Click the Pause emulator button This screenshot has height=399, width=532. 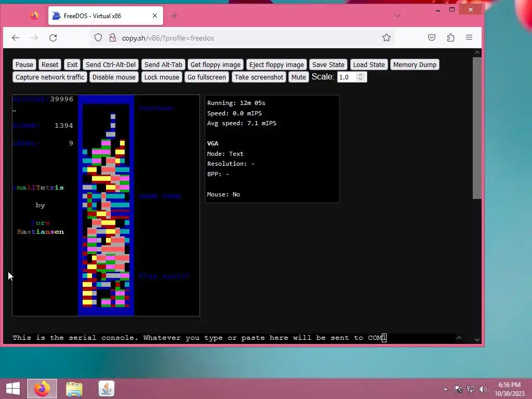24,64
